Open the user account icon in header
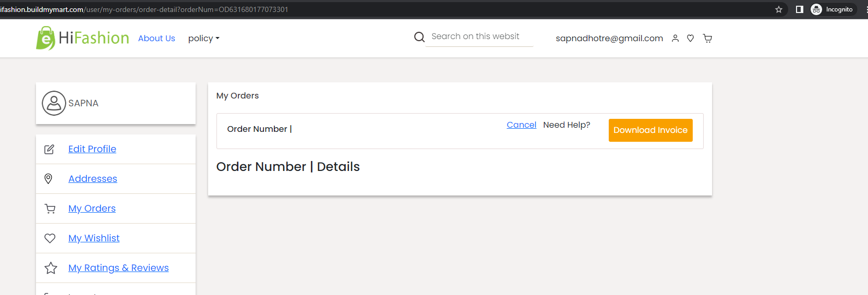This screenshot has width=868, height=295. click(x=675, y=38)
